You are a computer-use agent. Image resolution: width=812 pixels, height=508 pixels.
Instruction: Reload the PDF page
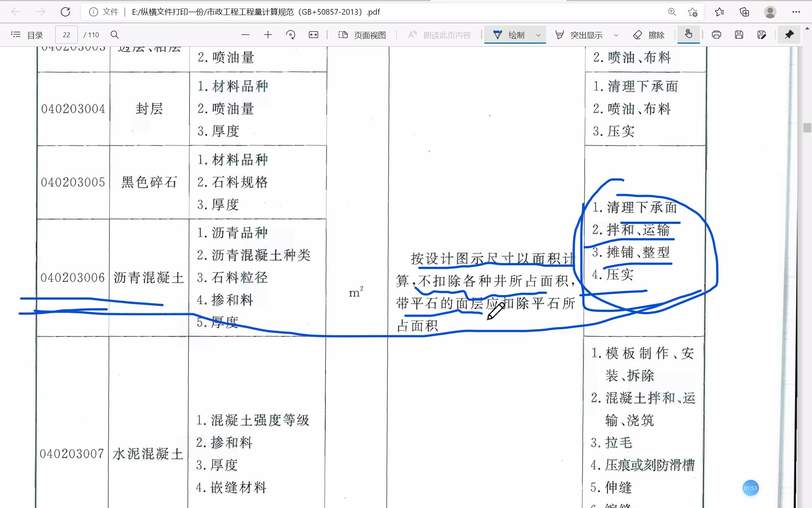pos(65,12)
